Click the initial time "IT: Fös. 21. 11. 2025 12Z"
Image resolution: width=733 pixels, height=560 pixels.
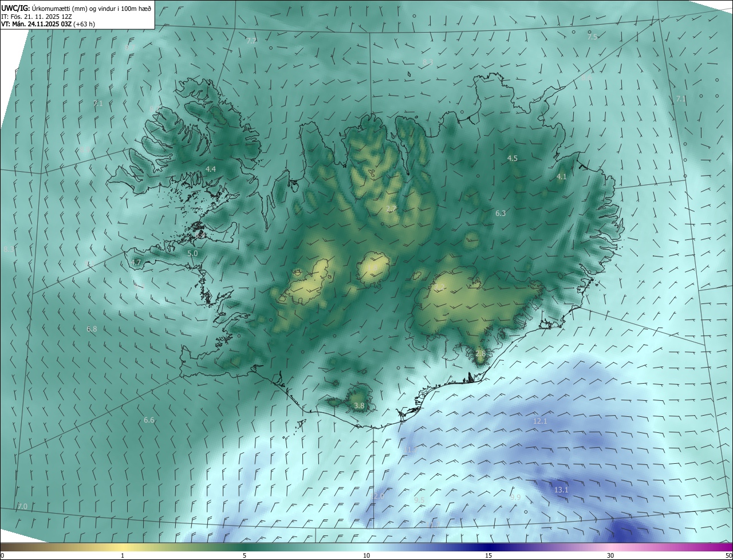click(x=36, y=16)
